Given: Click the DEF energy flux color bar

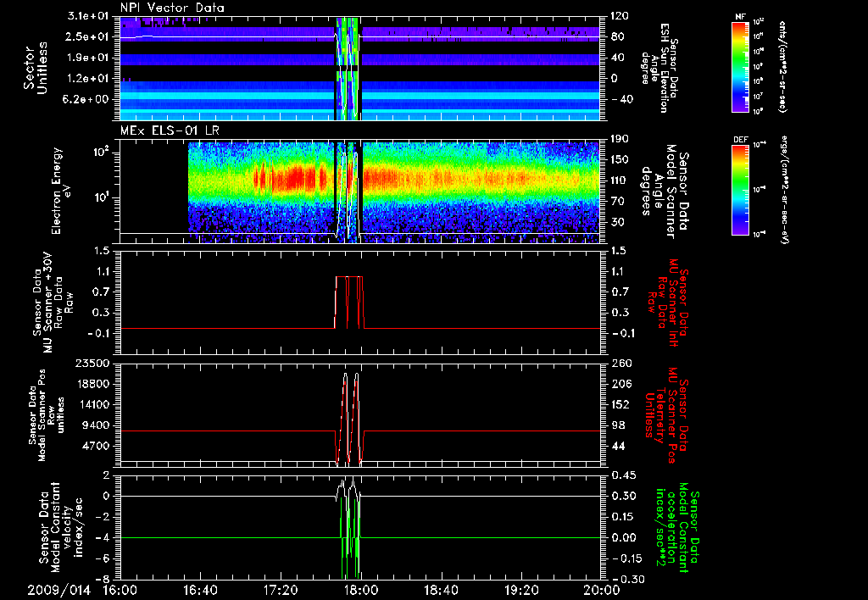Looking at the screenshot, I should pos(741,190).
